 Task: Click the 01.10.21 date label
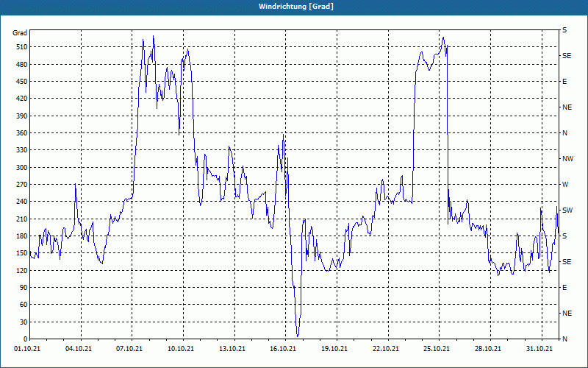27,349
